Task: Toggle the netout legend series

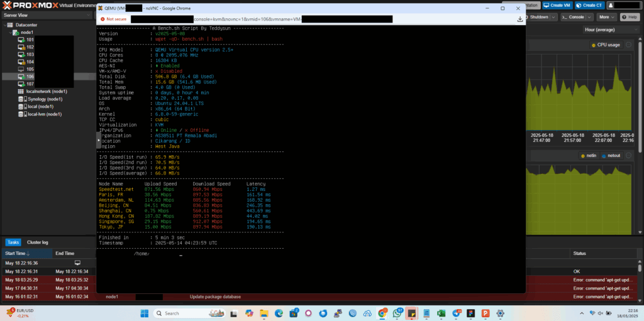Action: tap(611, 156)
